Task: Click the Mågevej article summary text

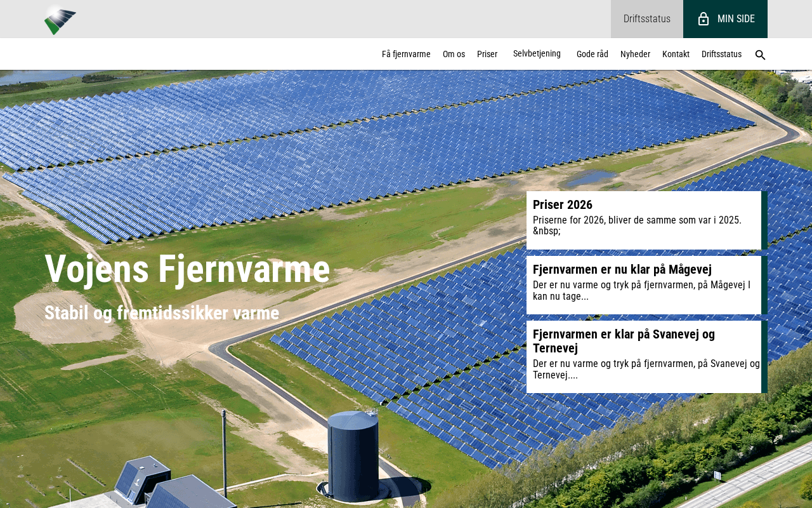Action: click(641, 290)
